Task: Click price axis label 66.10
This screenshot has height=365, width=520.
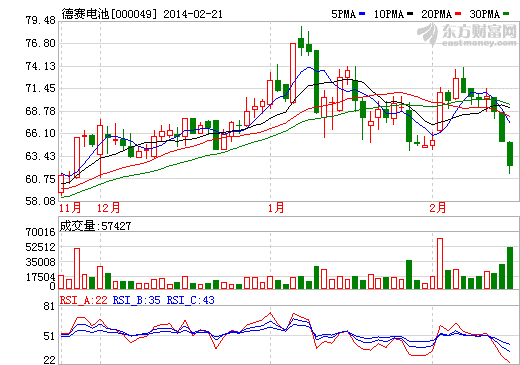Action: tap(40, 133)
